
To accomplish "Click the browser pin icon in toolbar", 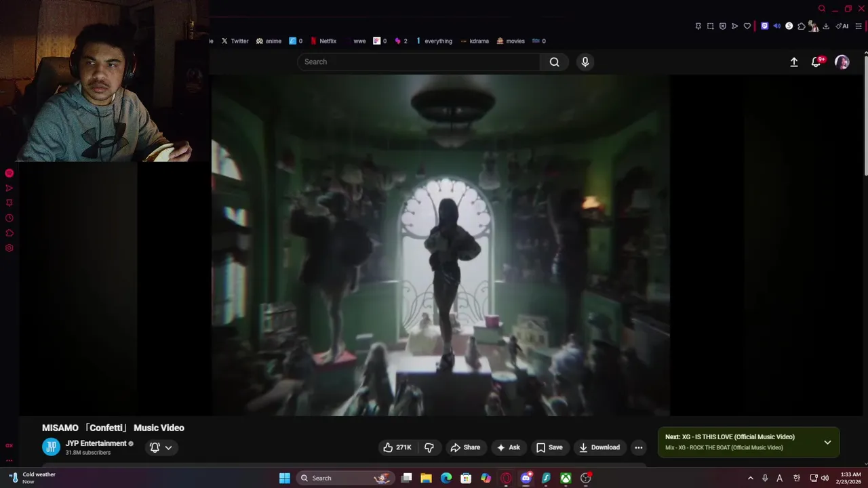I will click(x=698, y=26).
